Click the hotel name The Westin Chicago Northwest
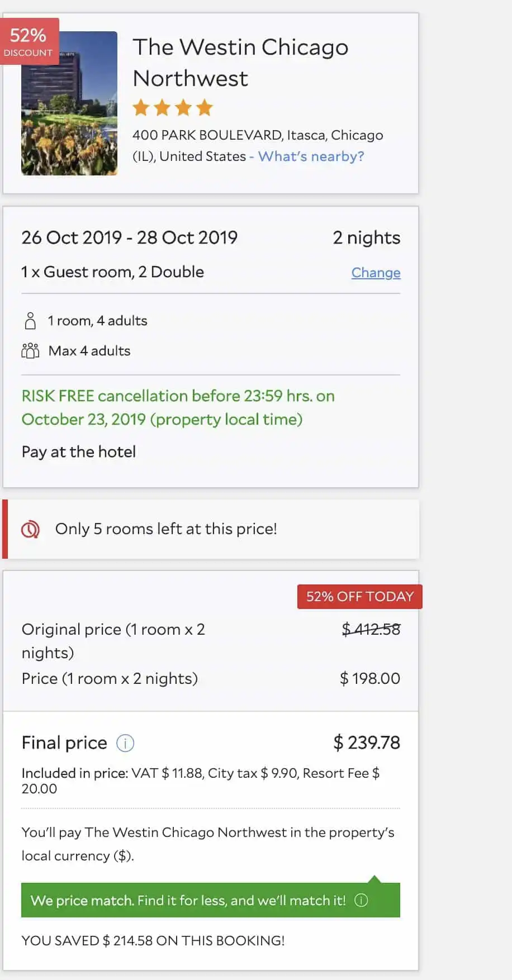The image size is (512, 980). click(240, 63)
